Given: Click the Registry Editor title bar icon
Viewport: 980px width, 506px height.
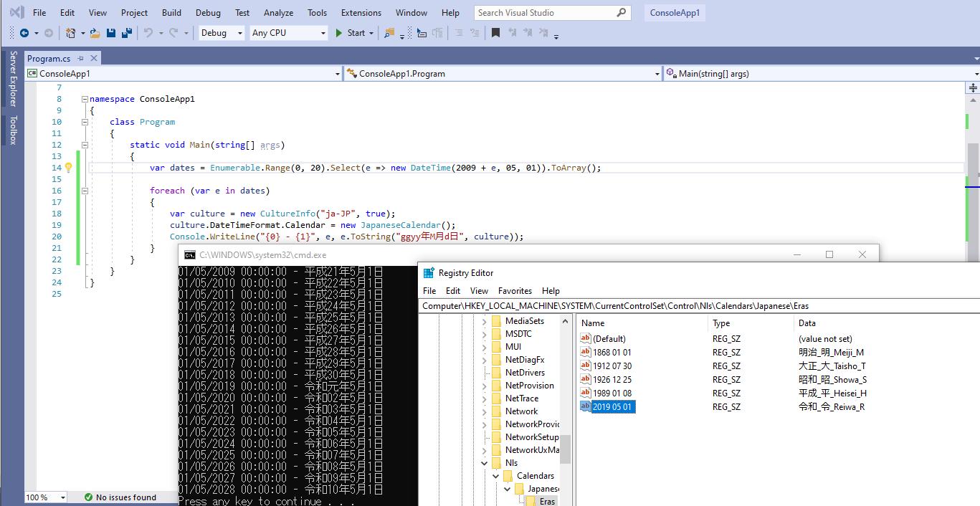Looking at the screenshot, I should point(429,273).
